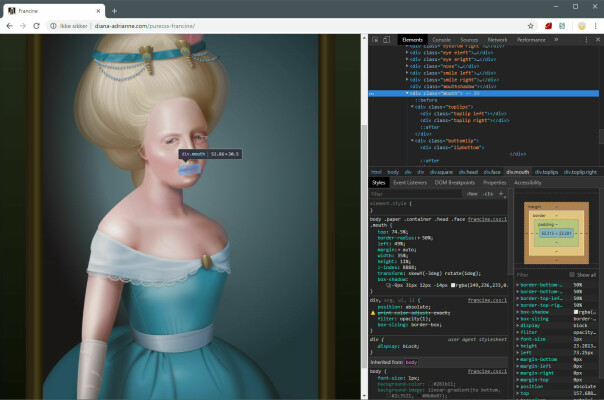The image size is (604, 400).
Task: Toggle the device toolbar icon
Action: (386, 40)
